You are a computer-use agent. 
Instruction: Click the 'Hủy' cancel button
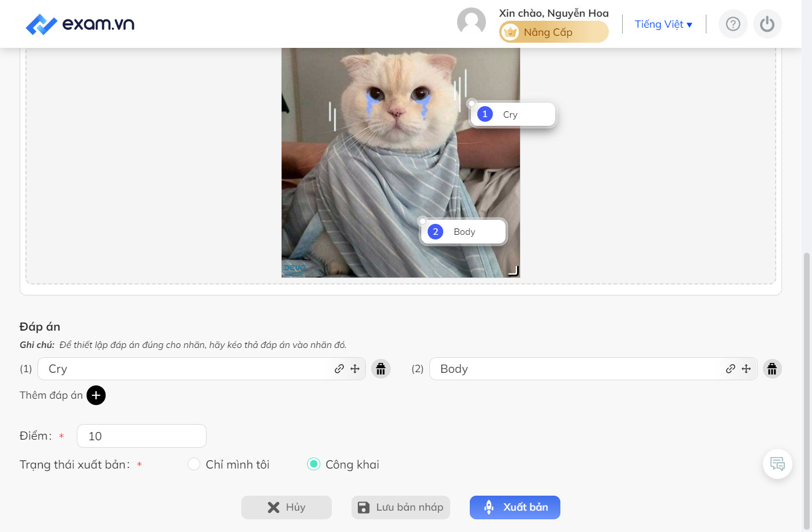pos(286,507)
